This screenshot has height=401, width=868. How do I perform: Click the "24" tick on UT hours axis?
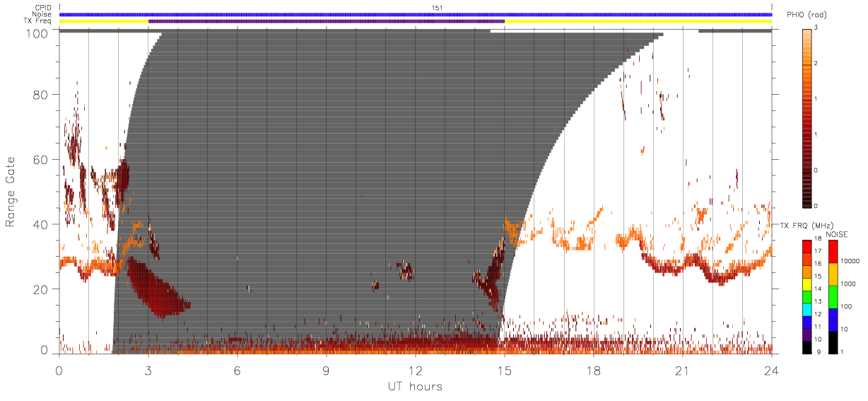(772, 371)
